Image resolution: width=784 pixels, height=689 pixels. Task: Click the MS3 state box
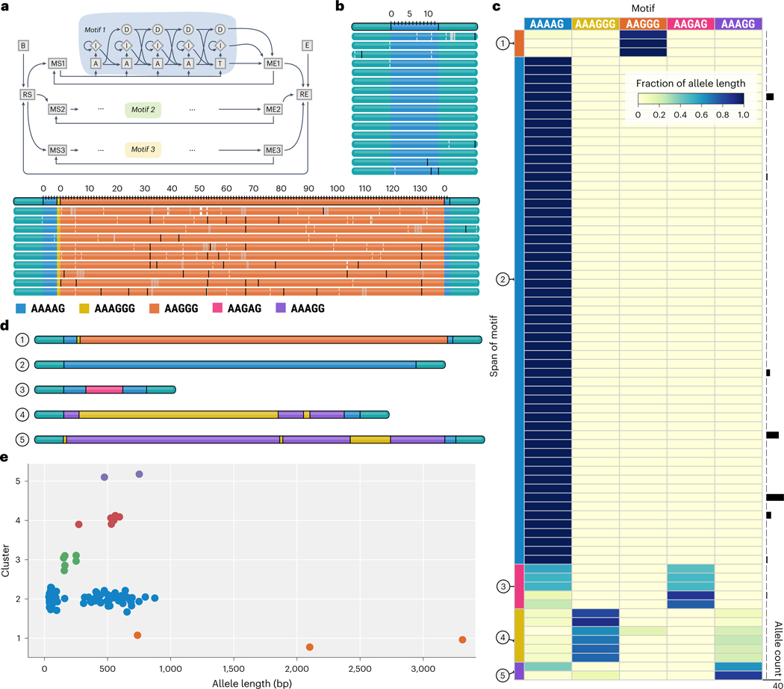point(57,150)
